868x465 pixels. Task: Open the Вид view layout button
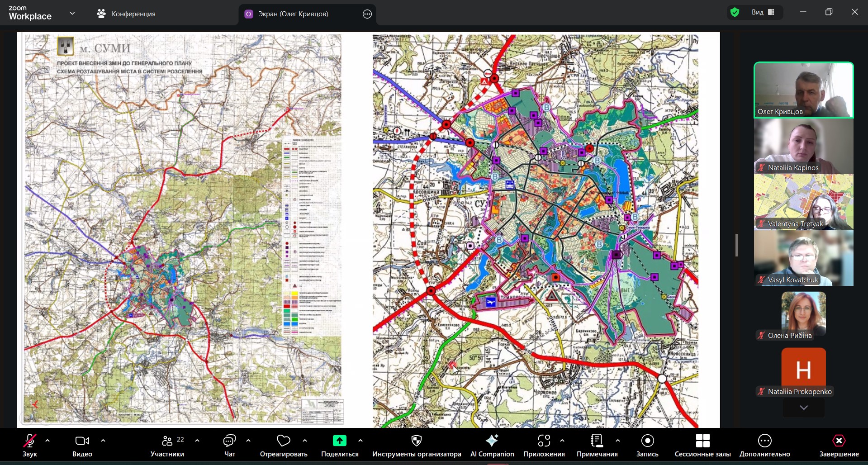click(763, 12)
